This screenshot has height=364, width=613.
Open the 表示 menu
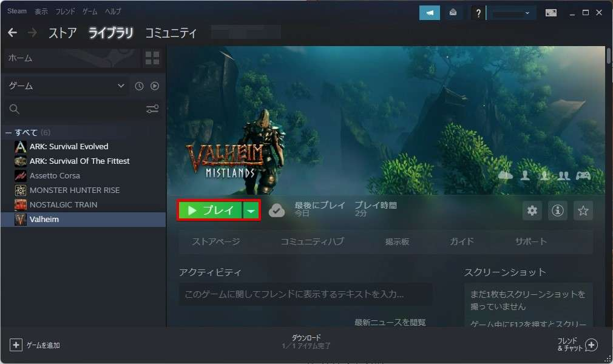41,12
